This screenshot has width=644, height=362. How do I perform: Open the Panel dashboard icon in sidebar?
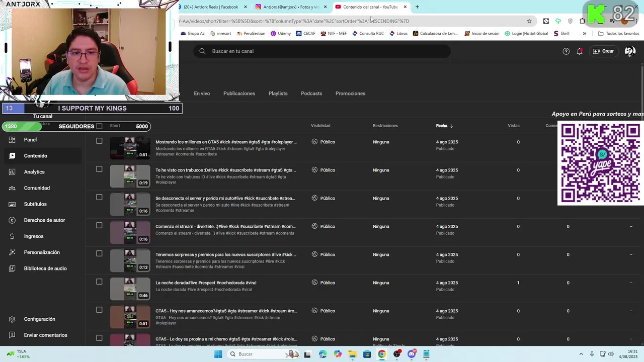coord(12,140)
